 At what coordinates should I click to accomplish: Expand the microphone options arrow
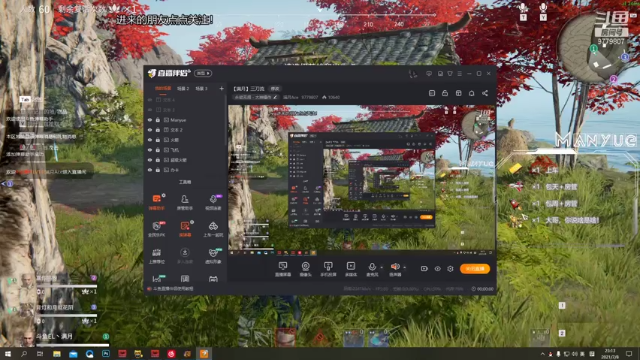[382, 267]
